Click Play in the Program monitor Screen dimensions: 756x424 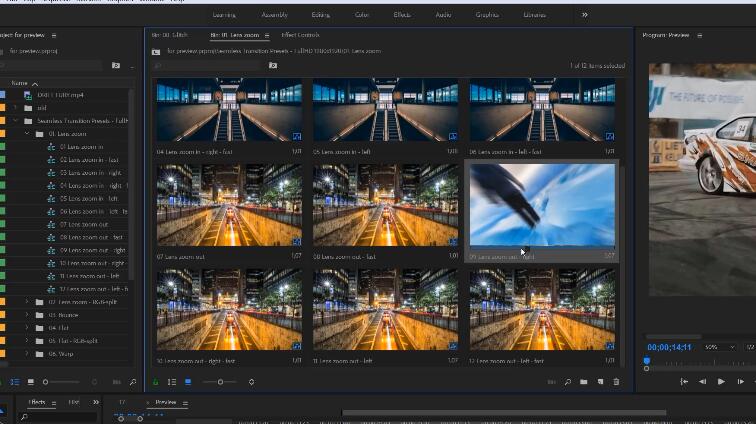coord(720,381)
